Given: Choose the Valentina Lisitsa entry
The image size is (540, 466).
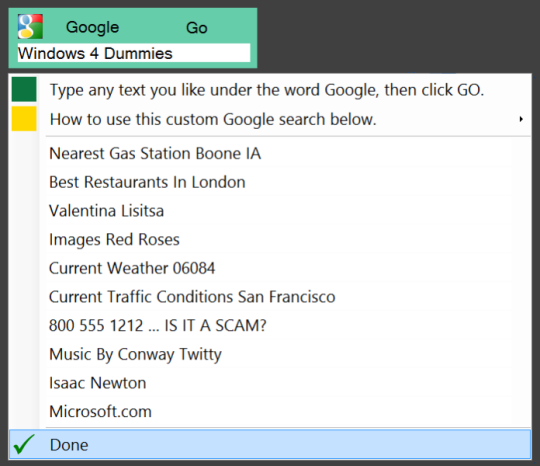Looking at the screenshot, I should 270,210.
